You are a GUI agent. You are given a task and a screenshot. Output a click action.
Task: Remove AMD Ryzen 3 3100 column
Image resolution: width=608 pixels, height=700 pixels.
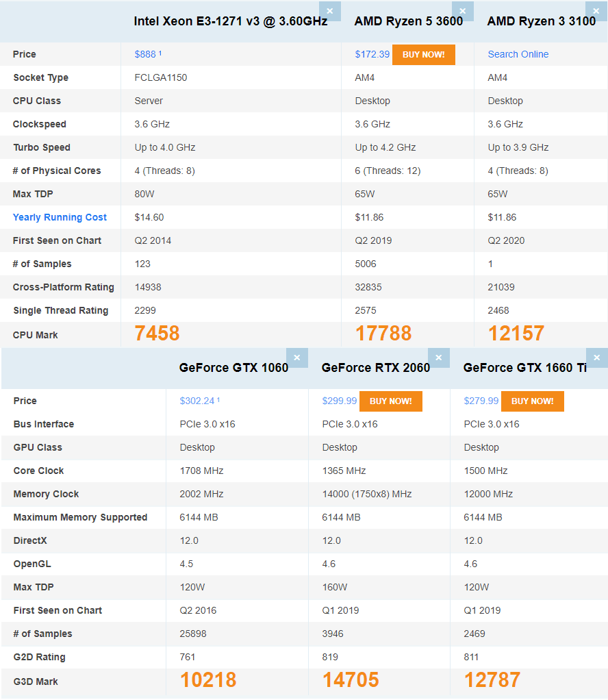(x=596, y=11)
